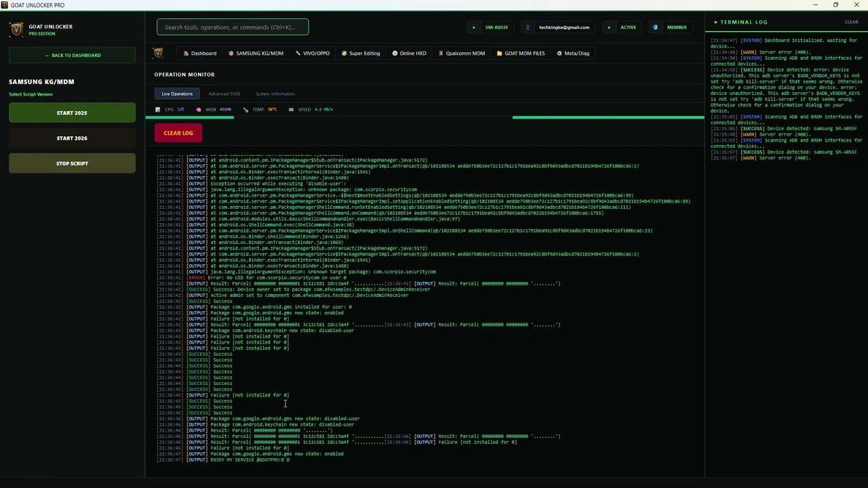Select the Live Operations sub-tab
Screen dimensions: 868x488
[177, 94]
